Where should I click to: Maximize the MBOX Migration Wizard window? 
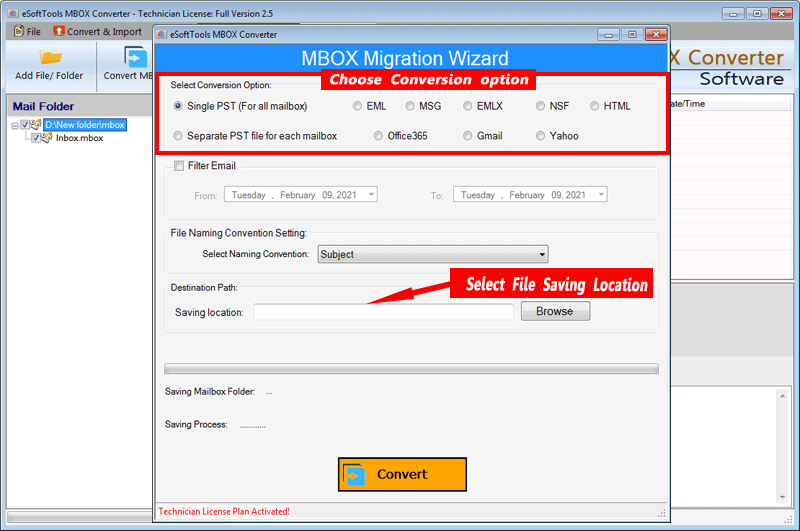point(632,35)
